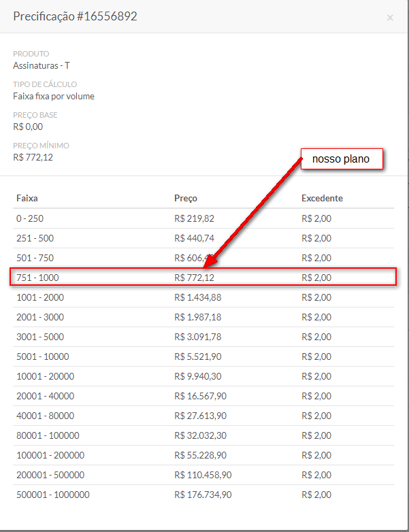
Task: Click the Precificação #16556892 title
Action: pos(75,16)
